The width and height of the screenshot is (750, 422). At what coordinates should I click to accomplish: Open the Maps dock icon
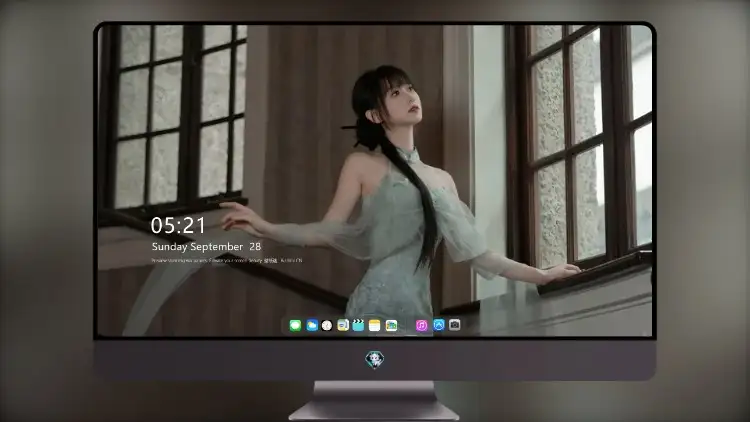point(343,325)
